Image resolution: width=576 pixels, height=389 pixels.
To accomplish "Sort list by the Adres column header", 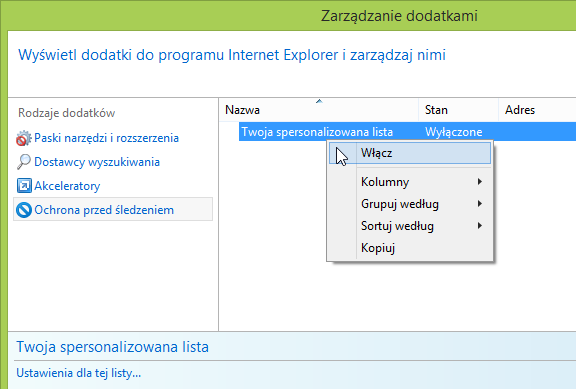I will coord(537,109).
